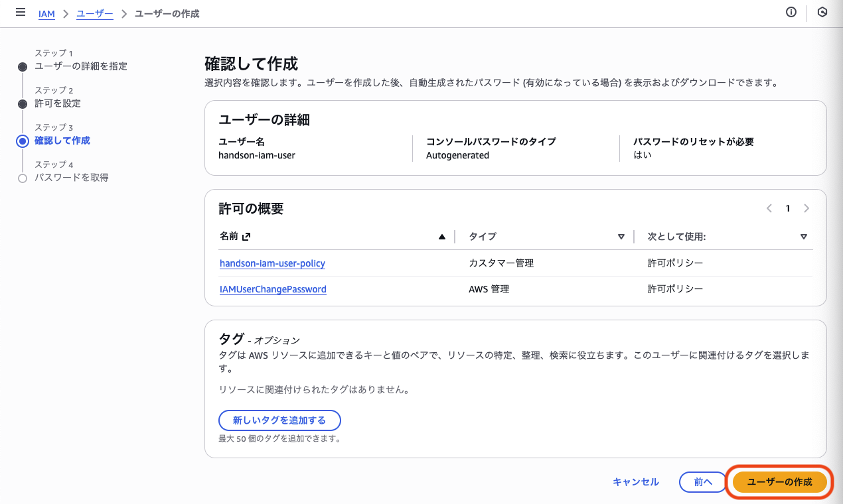Open the 次として使用 column filter dropdown

click(803, 236)
